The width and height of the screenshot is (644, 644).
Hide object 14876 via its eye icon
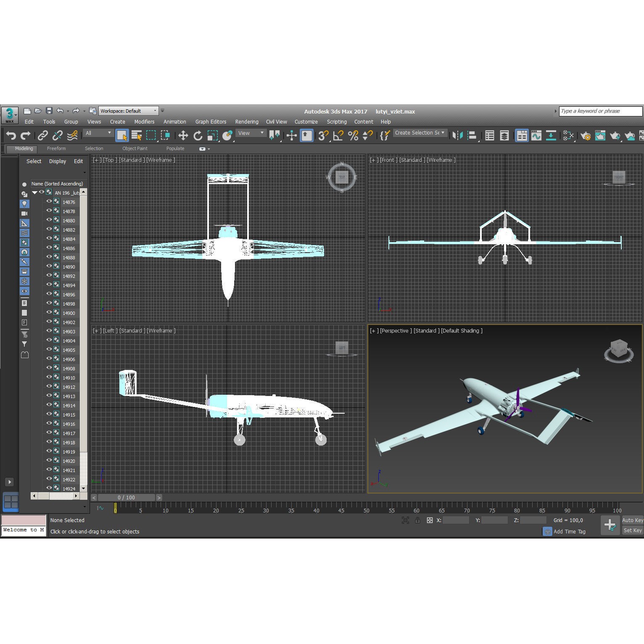point(49,202)
